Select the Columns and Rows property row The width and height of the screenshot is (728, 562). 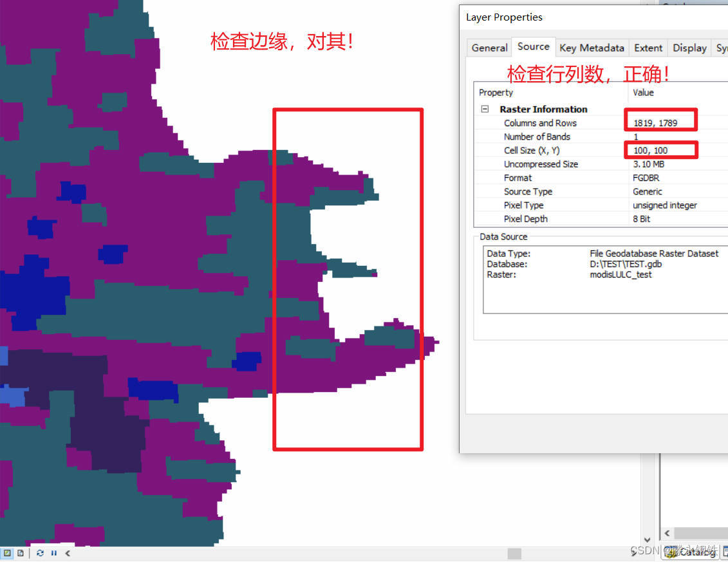point(539,122)
